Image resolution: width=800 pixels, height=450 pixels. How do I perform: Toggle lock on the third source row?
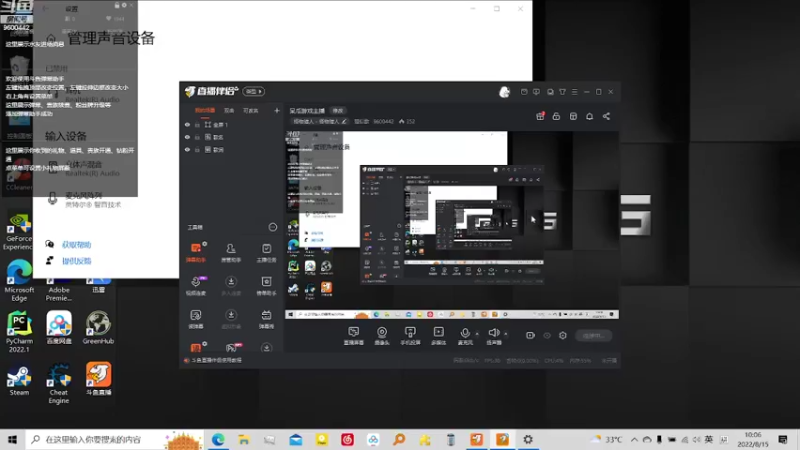coord(197,149)
